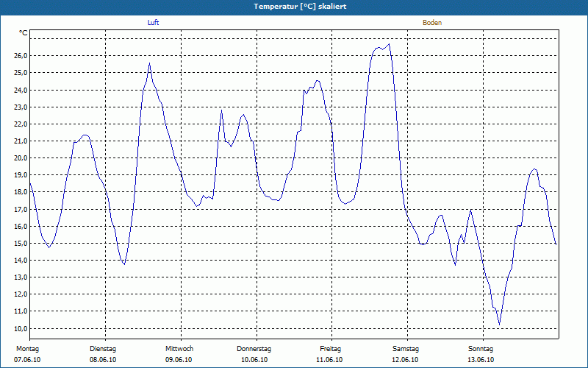Click the date 13.06.10

click(x=481, y=360)
